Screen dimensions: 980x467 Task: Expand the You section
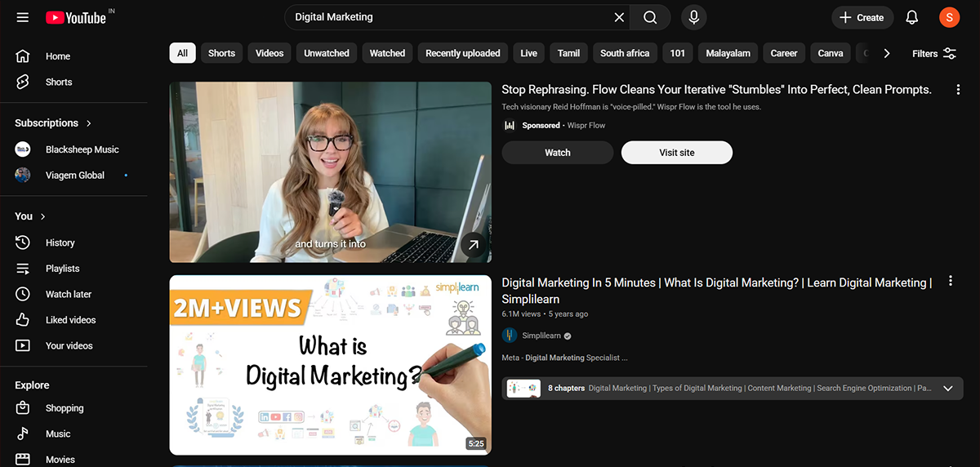pos(30,216)
